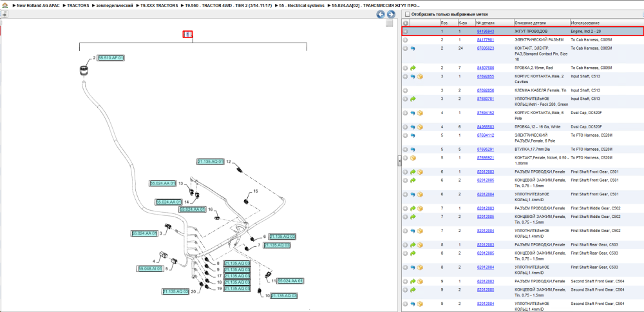The image size is (644, 312).
Task: Go to the home page icon
Action: click(x=5, y=6)
